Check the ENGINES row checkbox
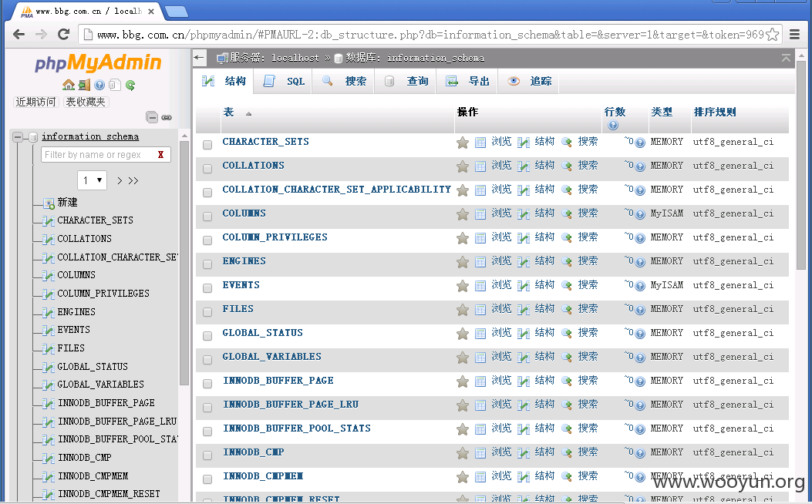The height and width of the screenshot is (504, 812). point(207,264)
